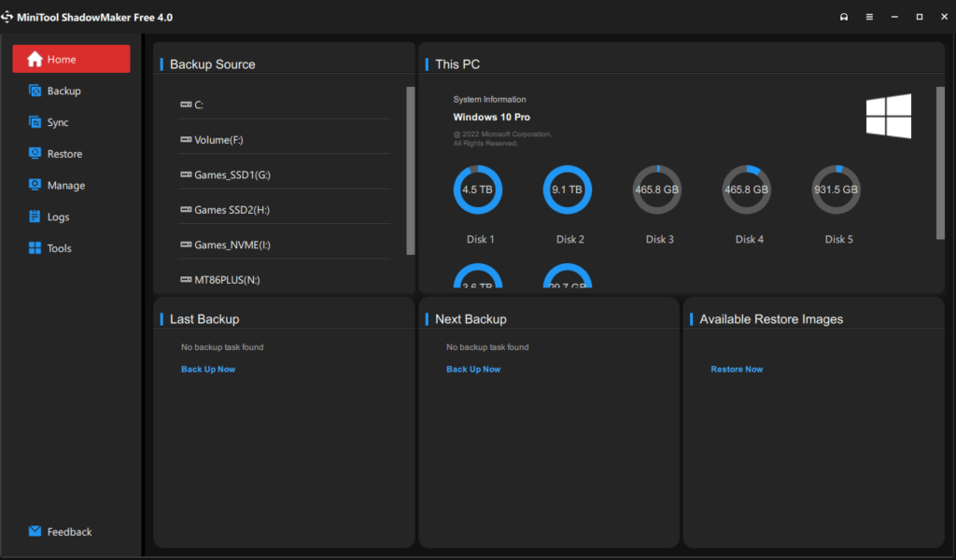Click the Restore Now link

[737, 370]
